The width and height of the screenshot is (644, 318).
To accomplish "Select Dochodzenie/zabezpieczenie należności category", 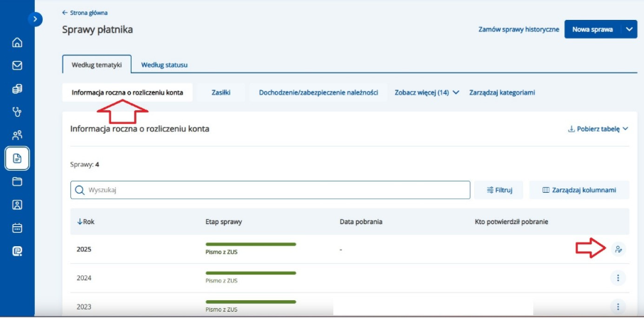I will pos(318,92).
